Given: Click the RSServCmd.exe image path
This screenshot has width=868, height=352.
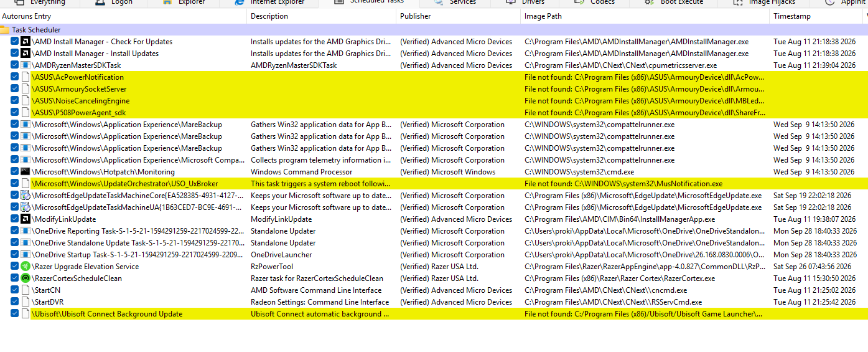Looking at the screenshot, I should 613,302.
